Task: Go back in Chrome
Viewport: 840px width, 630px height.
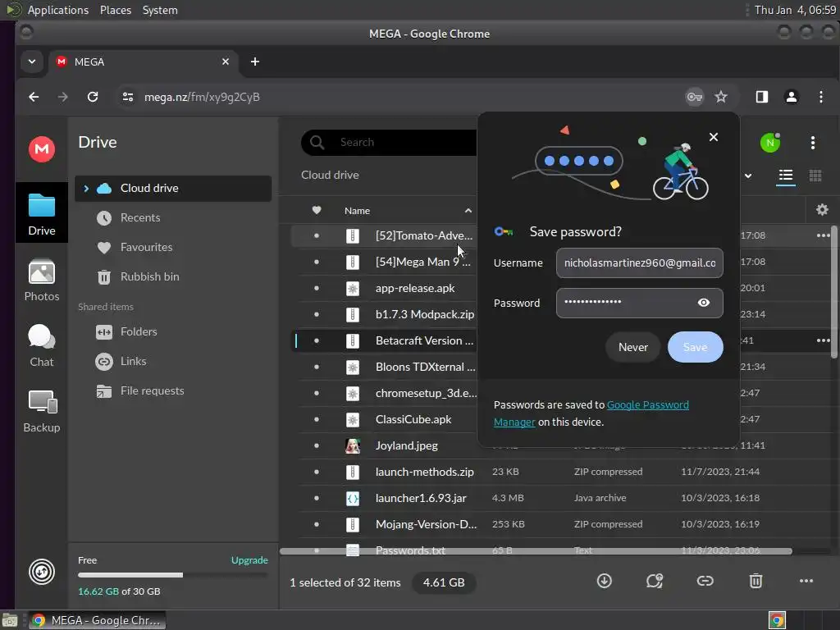Action: (x=34, y=97)
